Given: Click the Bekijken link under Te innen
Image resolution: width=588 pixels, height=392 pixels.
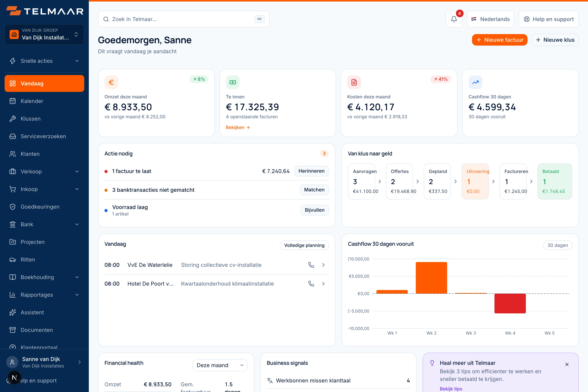Looking at the screenshot, I should click(238, 127).
